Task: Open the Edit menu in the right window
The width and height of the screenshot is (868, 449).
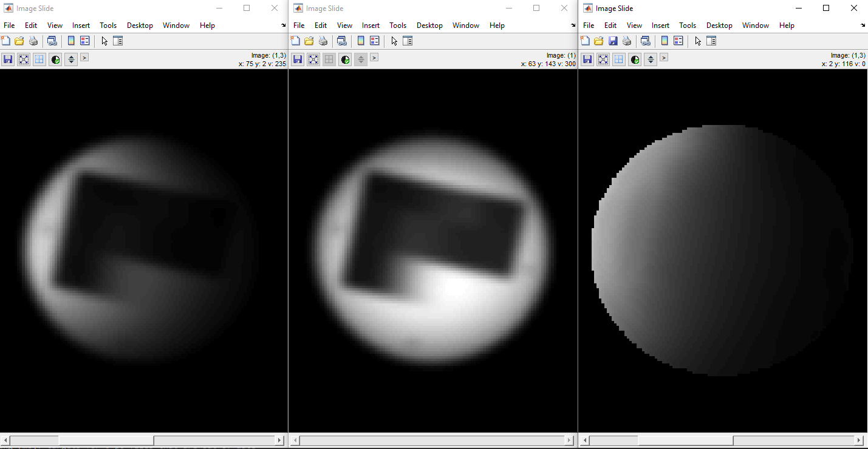Action: (x=610, y=25)
